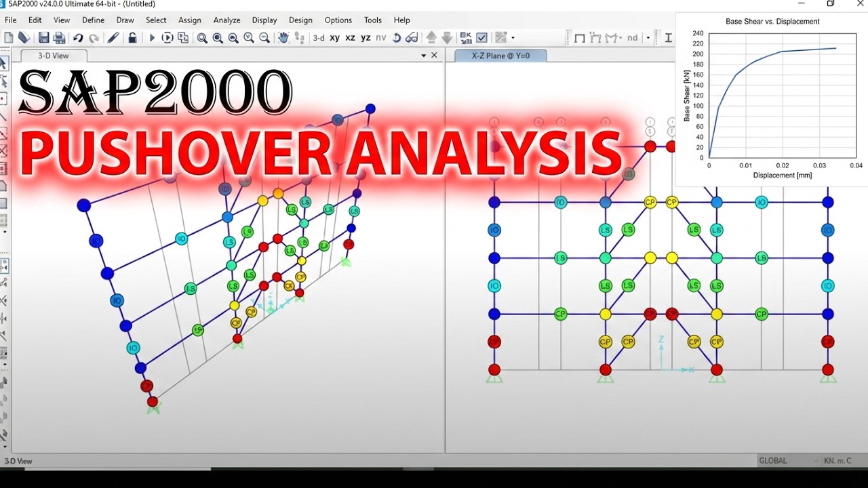Open the Help menu
868x488 pixels.
(x=402, y=20)
